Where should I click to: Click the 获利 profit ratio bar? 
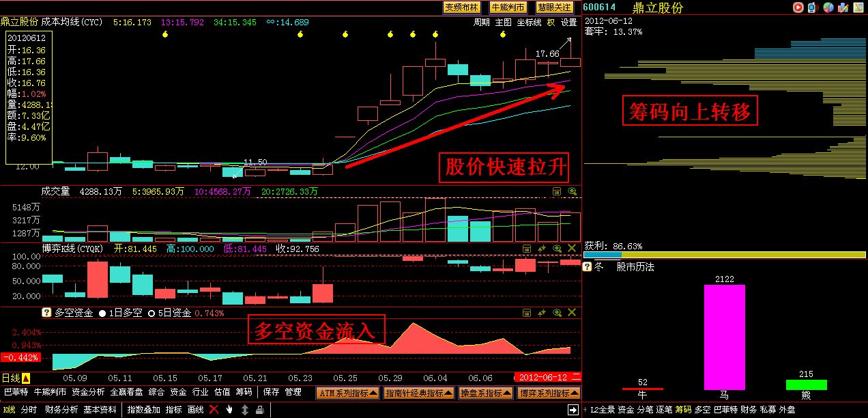tap(725, 255)
